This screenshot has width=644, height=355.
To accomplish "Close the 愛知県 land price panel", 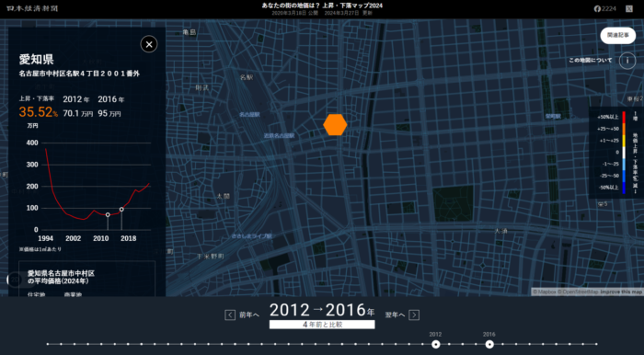I will [x=149, y=44].
